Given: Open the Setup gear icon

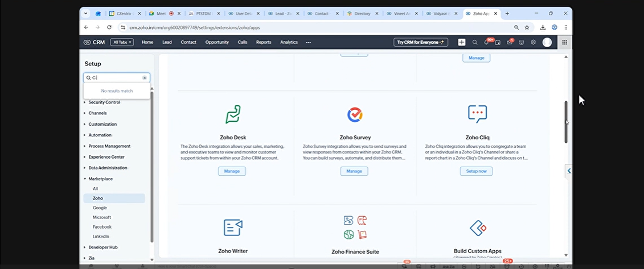Looking at the screenshot, I should (534, 42).
